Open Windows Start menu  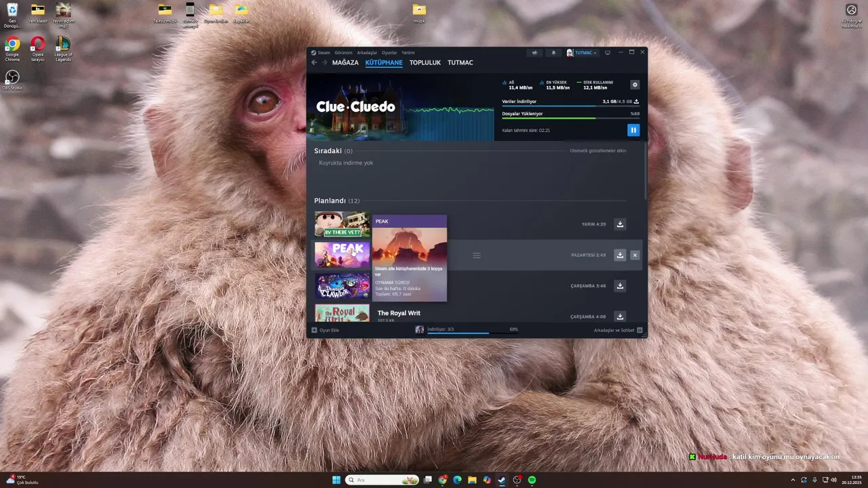(x=336, y=480)
